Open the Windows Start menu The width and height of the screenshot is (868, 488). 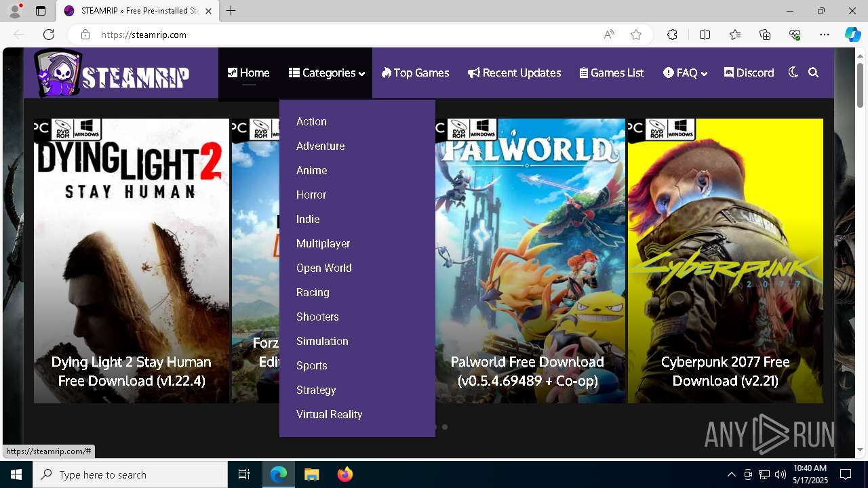16,474
